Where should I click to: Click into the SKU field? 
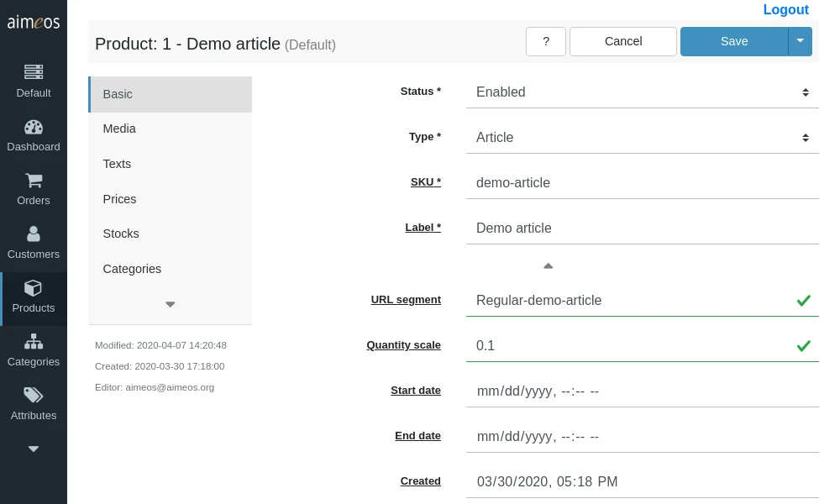click(643, 182)
